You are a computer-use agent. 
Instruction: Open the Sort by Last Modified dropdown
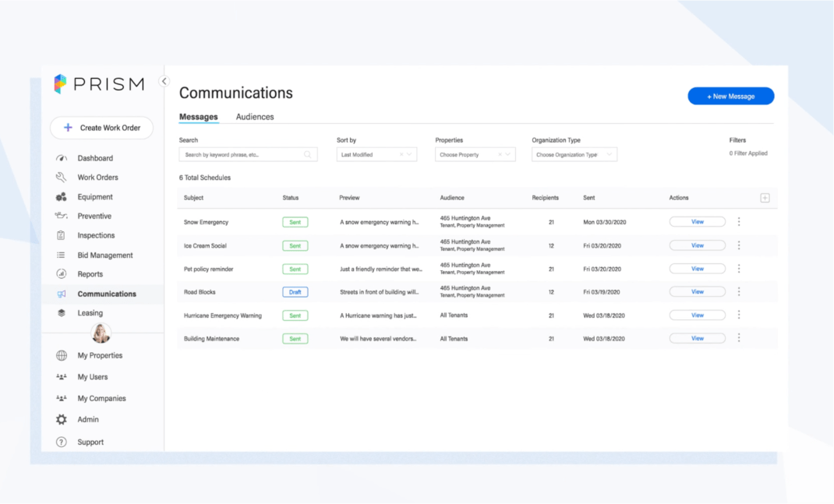click(x=376, y=153)
